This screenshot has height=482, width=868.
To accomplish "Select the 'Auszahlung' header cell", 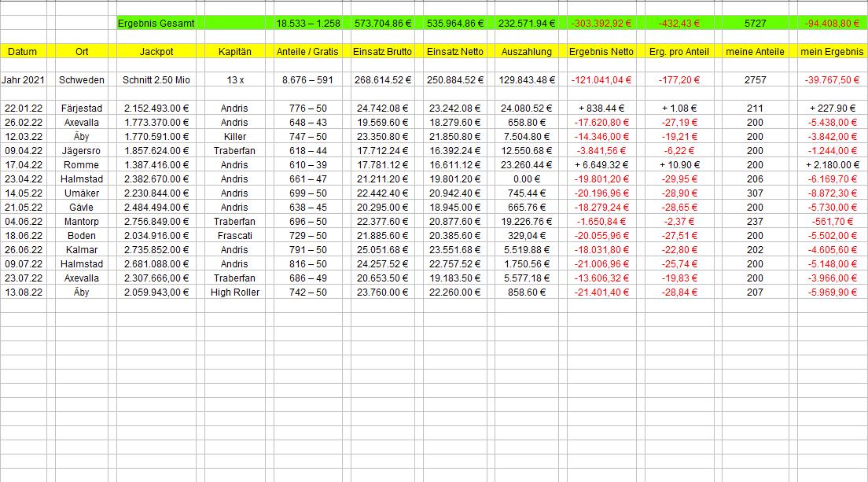I will (x=527, y=51).
